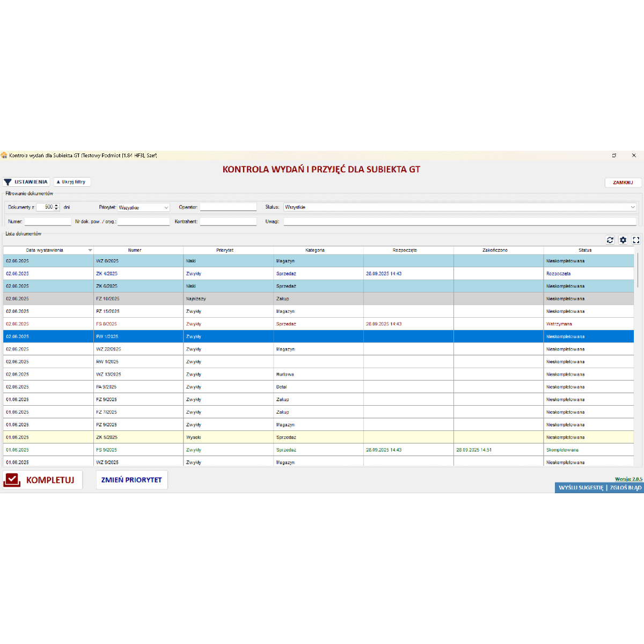Refresh the document list
The image size is (644, 644).
[610, 240]
